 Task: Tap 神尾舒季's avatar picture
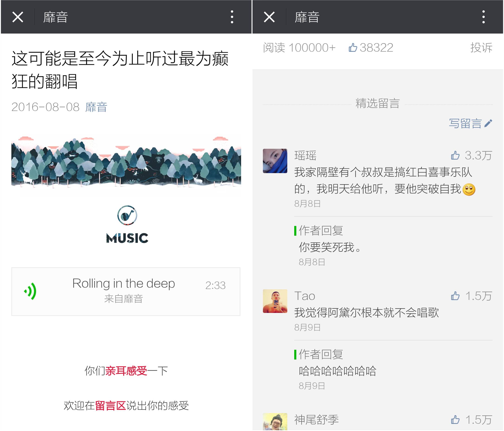click(275, 422)
